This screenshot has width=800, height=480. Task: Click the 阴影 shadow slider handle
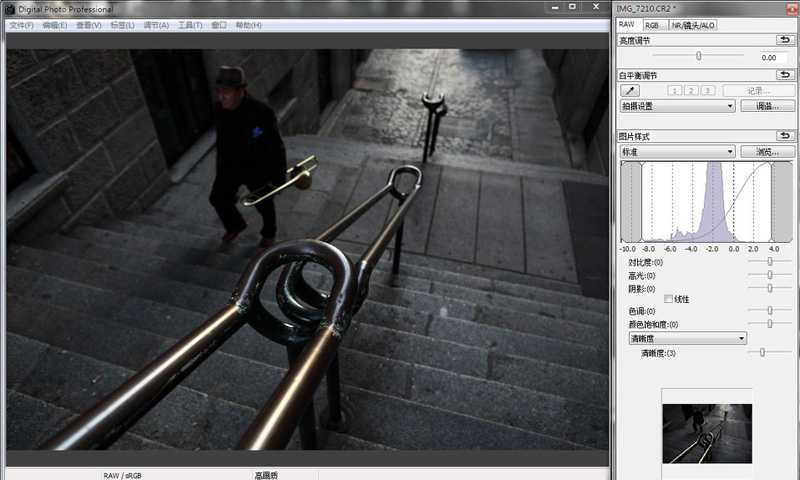[770, 288]
